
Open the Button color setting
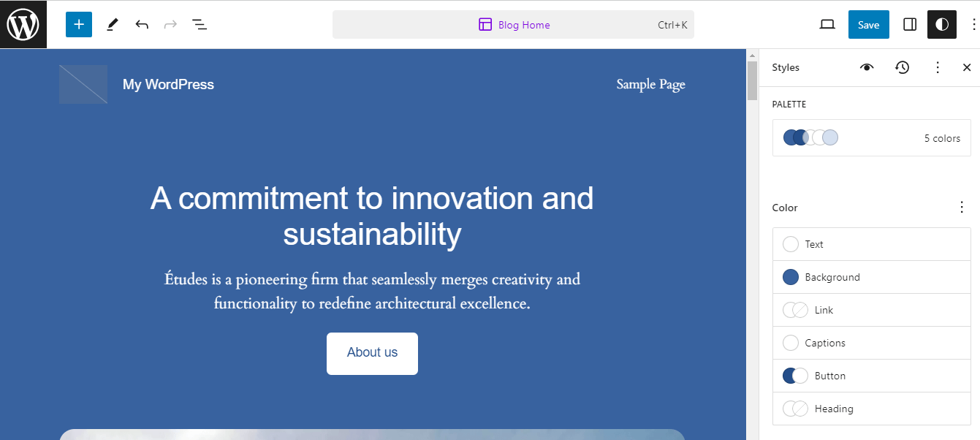point(871,376)
